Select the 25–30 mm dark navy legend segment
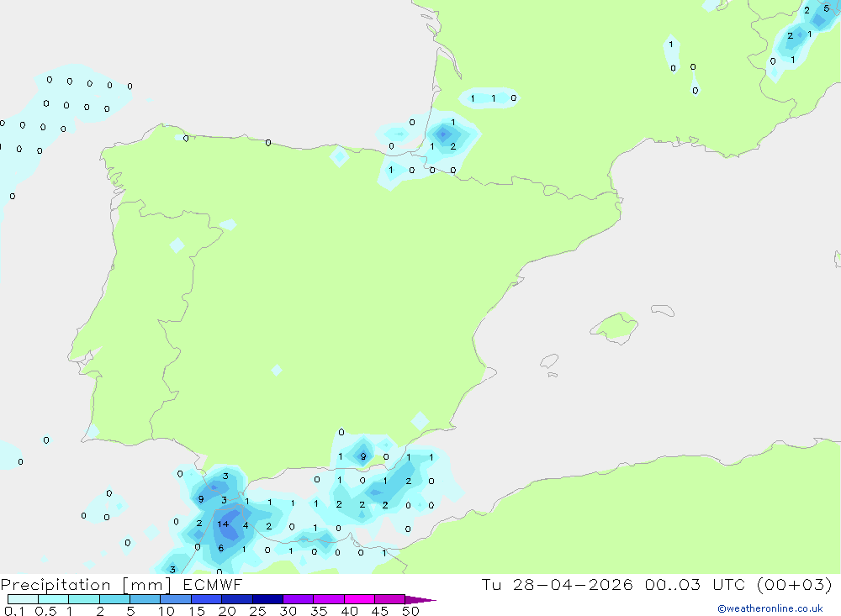The height and width of the screenshot is (616, 841). [x=267, y=599]
